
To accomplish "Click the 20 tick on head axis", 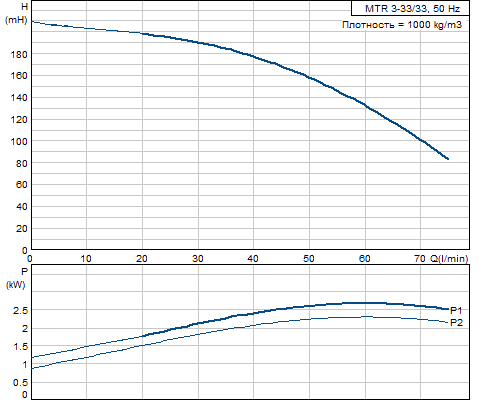I will tap(22, 229).
